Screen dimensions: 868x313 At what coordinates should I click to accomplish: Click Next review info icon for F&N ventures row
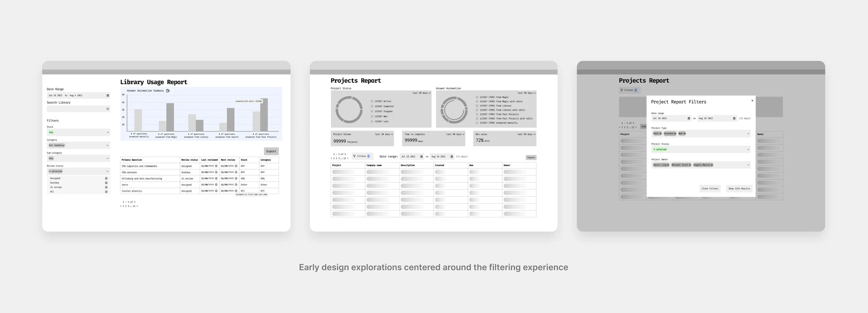coord(236,172)
